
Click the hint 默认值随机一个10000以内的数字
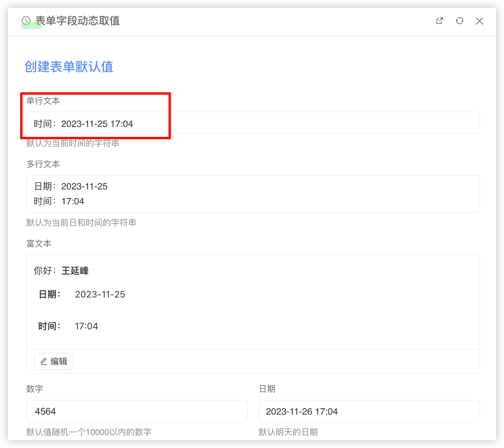pyautogui.click(x=89, y=432)
